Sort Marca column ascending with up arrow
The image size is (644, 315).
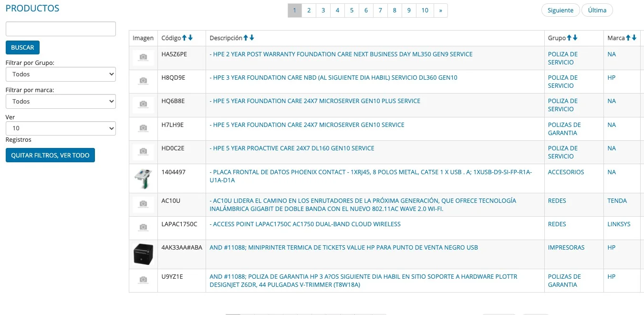628,38
